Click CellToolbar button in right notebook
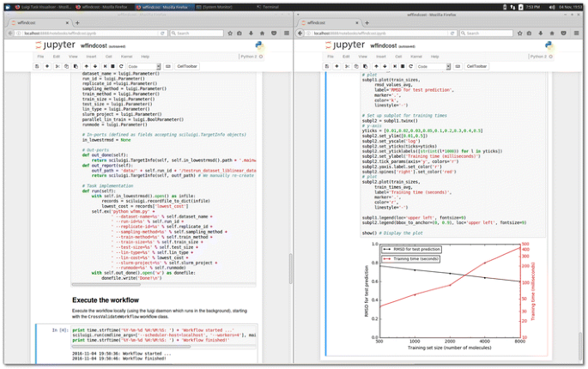588x369 pixels. [477, 66]
